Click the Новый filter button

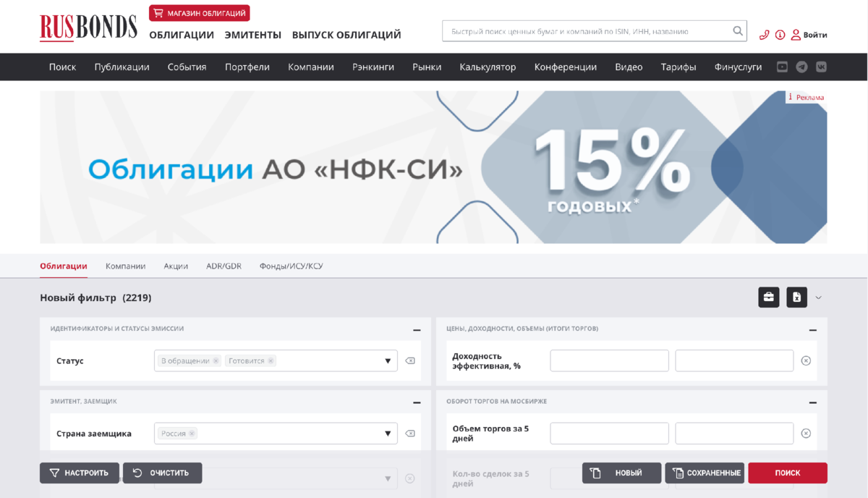pyautogui.click(x=621, y=473)
